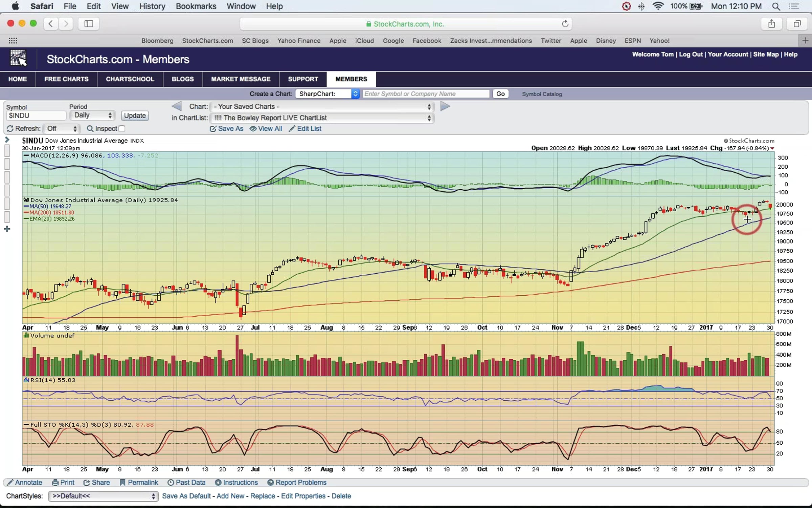The width and height of the screenshot is (812, 508).
Task: Click Report Problems link
Action: click(x=297, y=483)
